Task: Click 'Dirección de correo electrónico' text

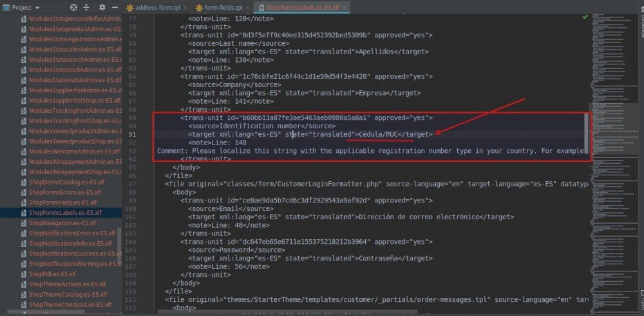Action: 419,217
